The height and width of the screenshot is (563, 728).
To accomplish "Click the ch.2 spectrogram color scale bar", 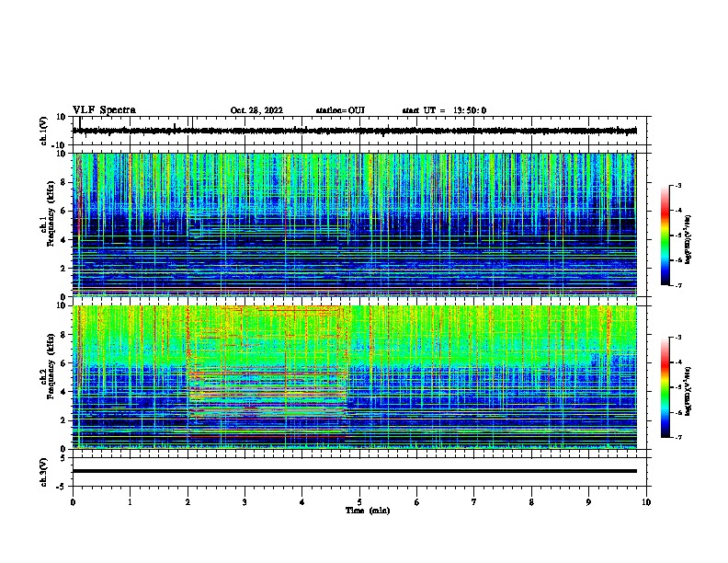I will click(665, 387).
